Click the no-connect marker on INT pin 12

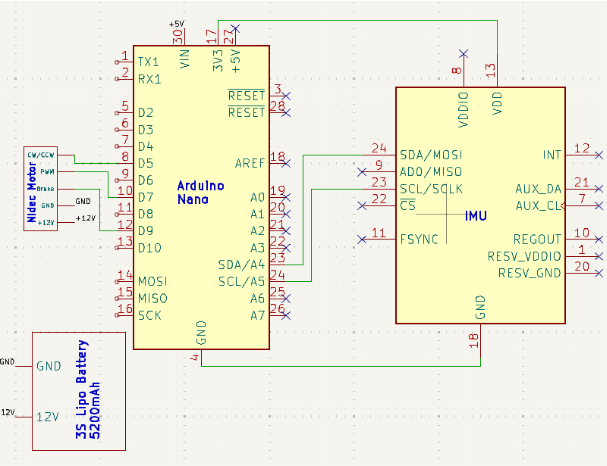599,155
